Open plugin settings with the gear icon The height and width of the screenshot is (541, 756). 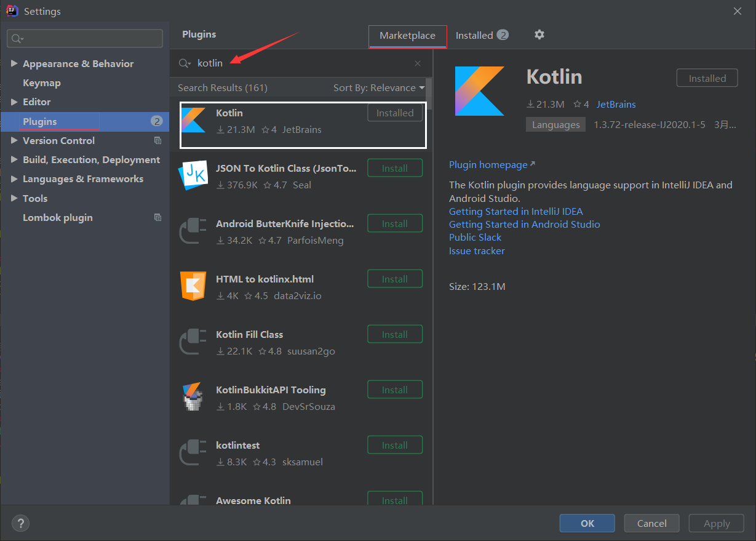click(x=539, y=34)
